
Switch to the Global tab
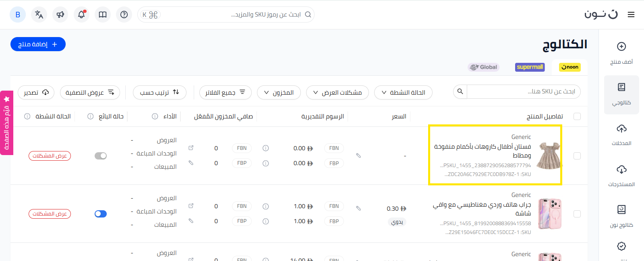[x=484, y=67]
